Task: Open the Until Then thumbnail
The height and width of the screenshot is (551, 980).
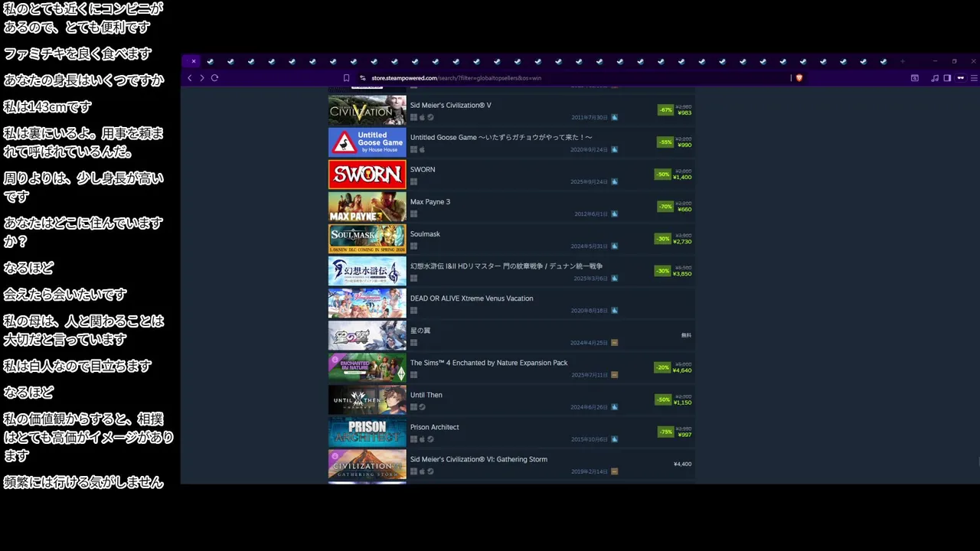Action: [x=367, y=399]
